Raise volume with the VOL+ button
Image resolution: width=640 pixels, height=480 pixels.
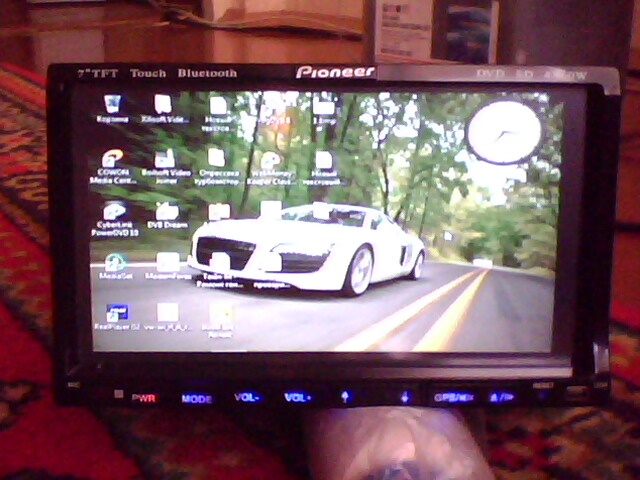point(297,397)
